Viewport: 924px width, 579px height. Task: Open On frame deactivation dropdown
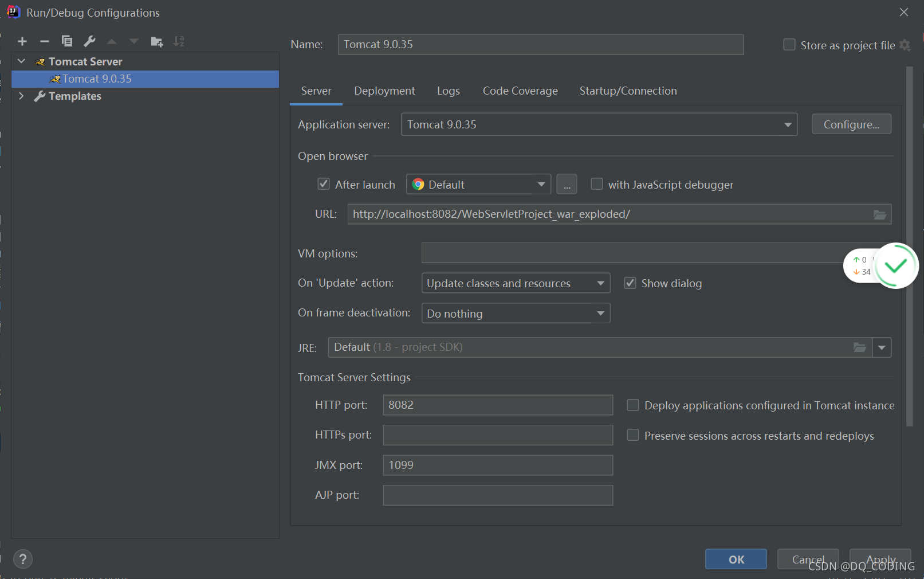click(516, 314)
